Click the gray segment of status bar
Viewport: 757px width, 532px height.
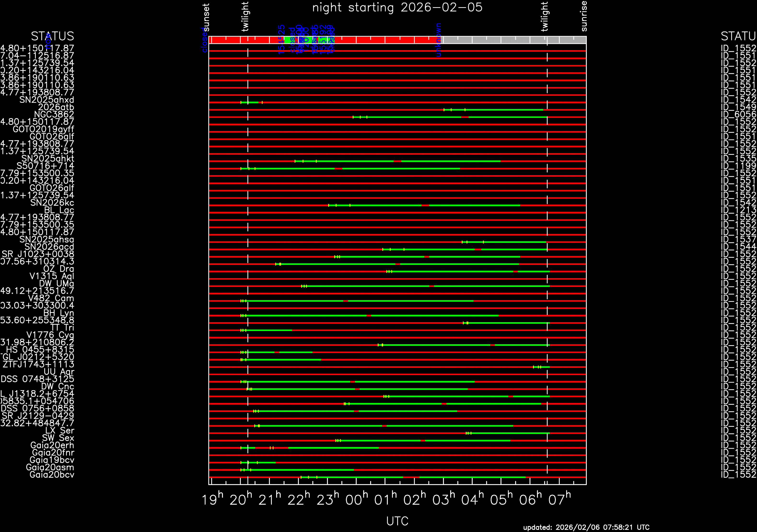(x=514, y=40)
